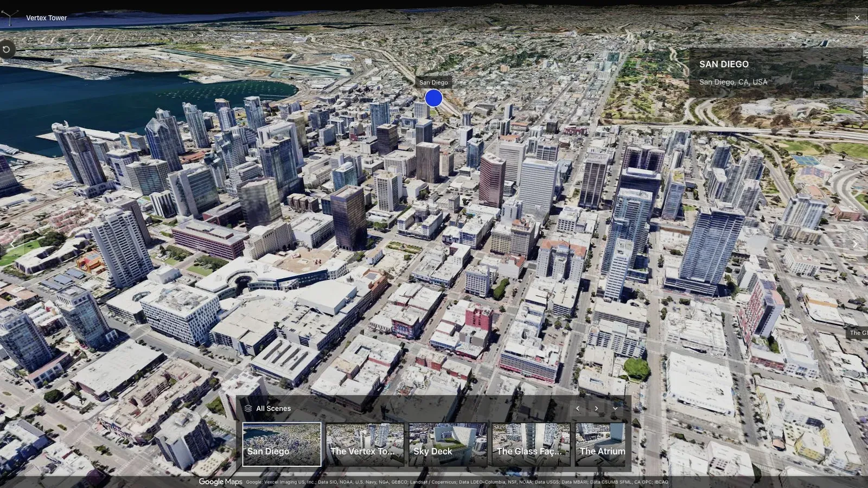Select The Glass Façade scene thumbnail

pos(531,445)
